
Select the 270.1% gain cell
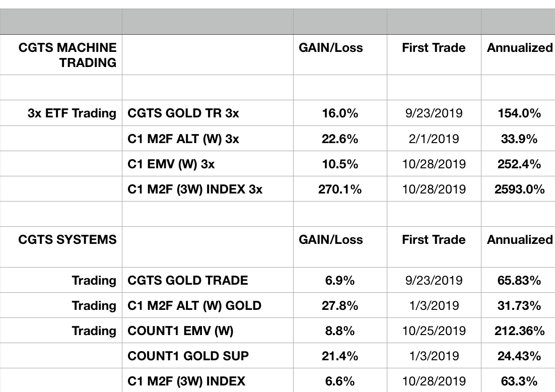coord(340,189)
